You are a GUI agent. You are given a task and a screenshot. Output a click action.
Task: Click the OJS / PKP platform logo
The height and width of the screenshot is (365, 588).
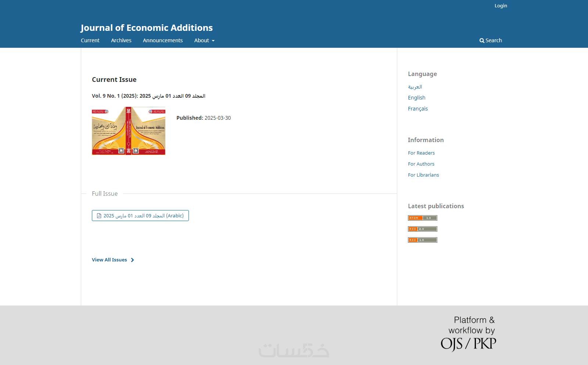pyautogui.click(x=469, y=333)
